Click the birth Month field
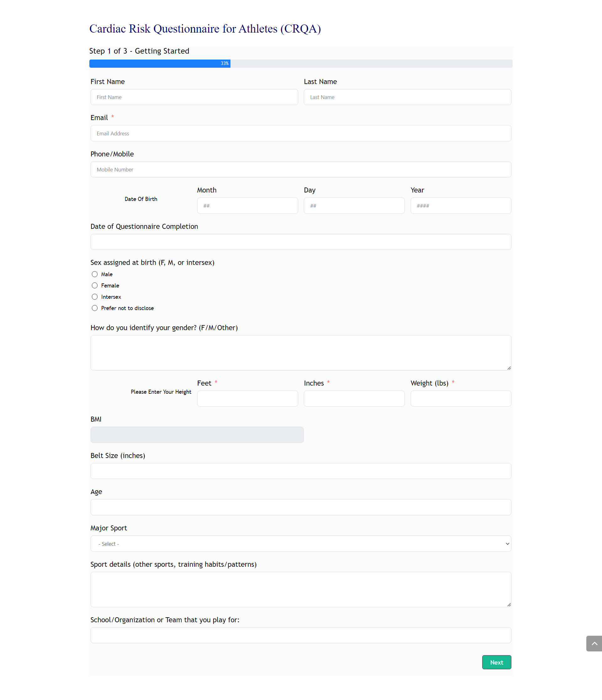 (248, 206)
